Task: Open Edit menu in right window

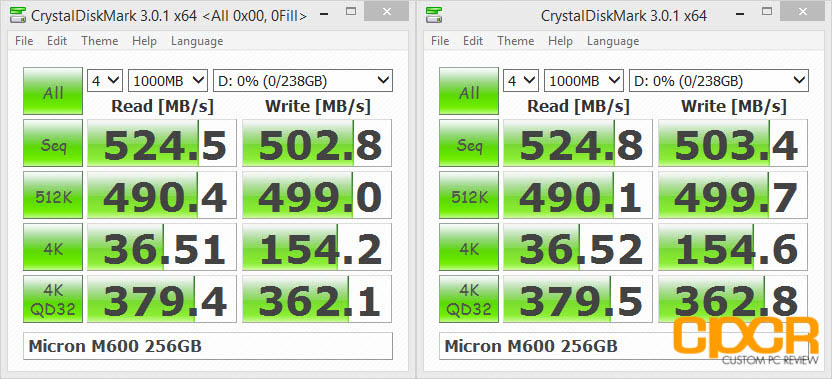Action: [473, 41]
